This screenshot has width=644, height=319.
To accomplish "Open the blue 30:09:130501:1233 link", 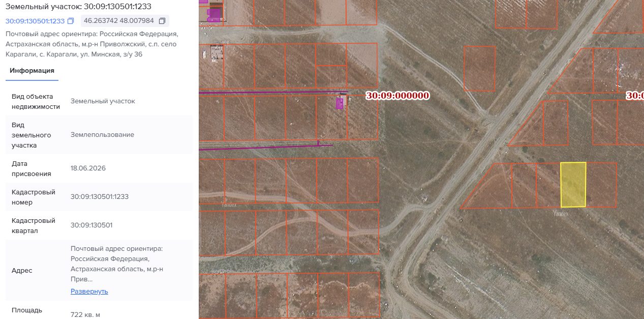I will point(35,21).
